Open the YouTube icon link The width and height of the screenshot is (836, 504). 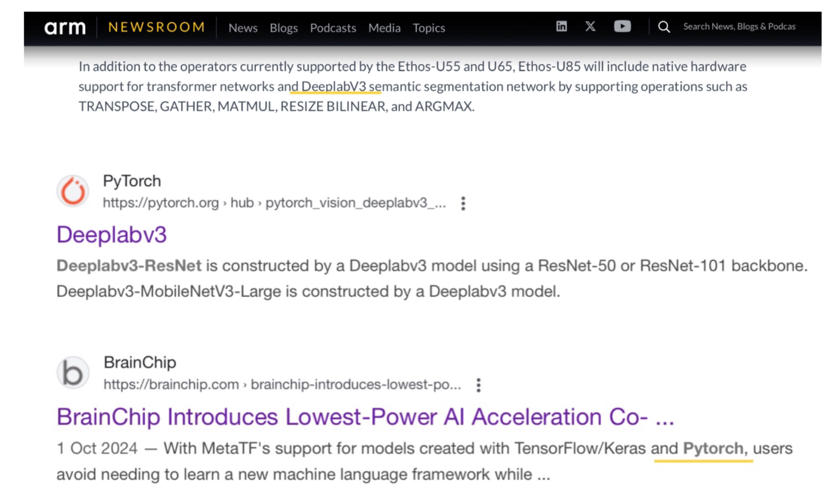(622, 26)
